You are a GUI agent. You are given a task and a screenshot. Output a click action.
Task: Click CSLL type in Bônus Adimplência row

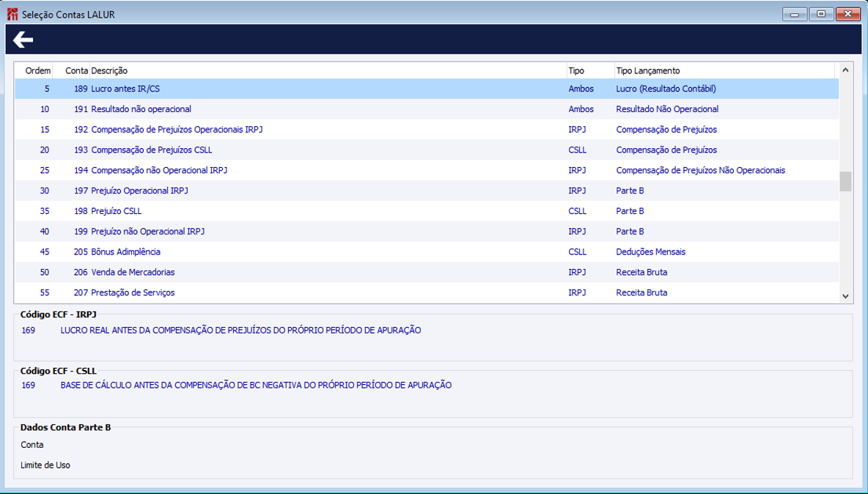pos(578,251)
